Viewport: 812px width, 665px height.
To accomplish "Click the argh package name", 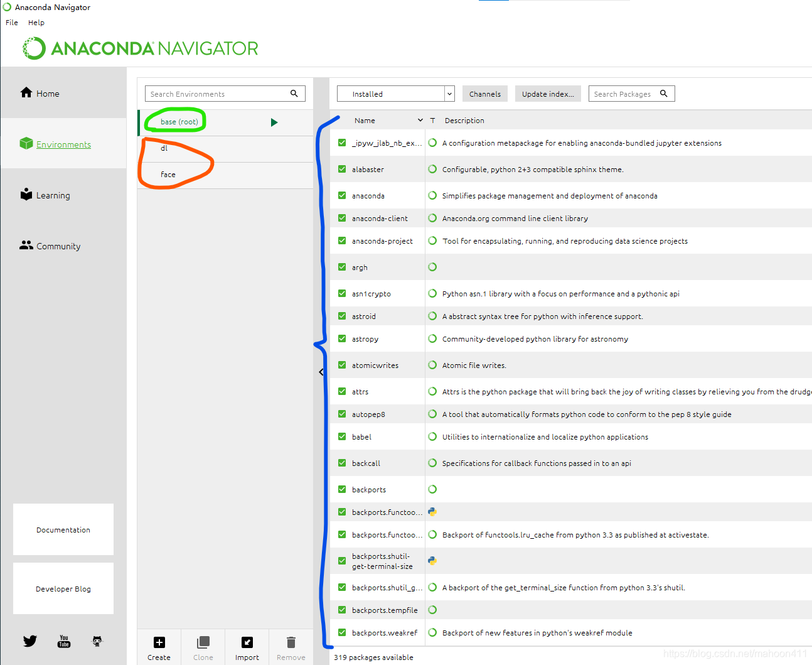I will (x=360, y=267).
